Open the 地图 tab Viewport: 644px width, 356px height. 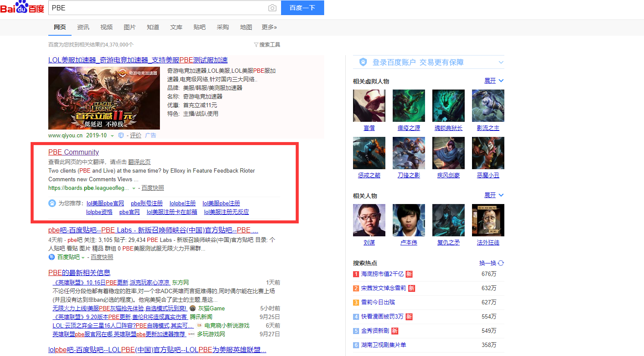pos(246,27)
